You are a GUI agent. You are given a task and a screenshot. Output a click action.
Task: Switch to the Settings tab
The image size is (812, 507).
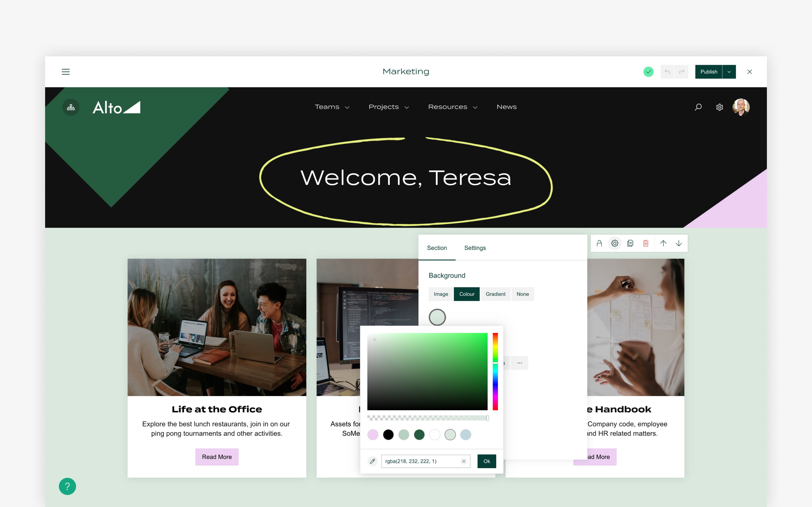[x=475, y=248]
